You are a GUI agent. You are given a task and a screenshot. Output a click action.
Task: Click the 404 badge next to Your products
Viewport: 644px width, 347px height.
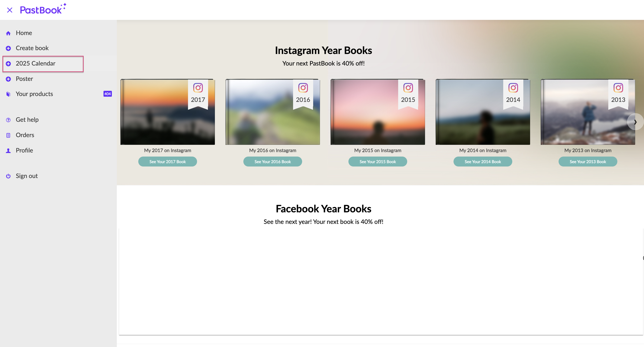(108, 94)
